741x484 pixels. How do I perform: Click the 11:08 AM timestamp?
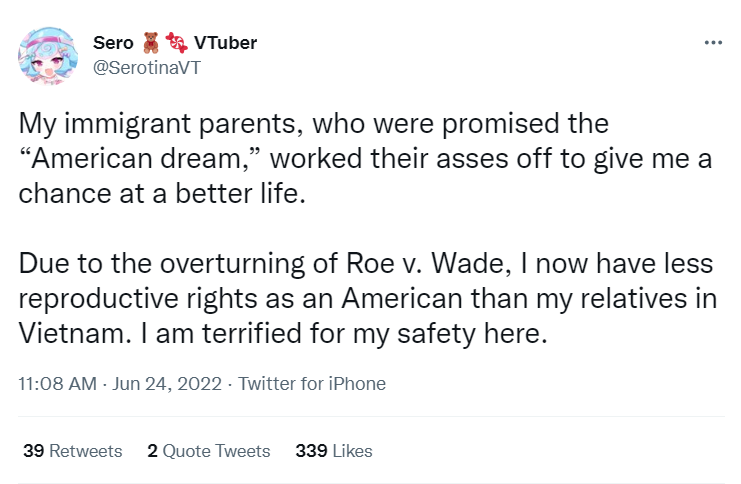click(x=58, y=383)
